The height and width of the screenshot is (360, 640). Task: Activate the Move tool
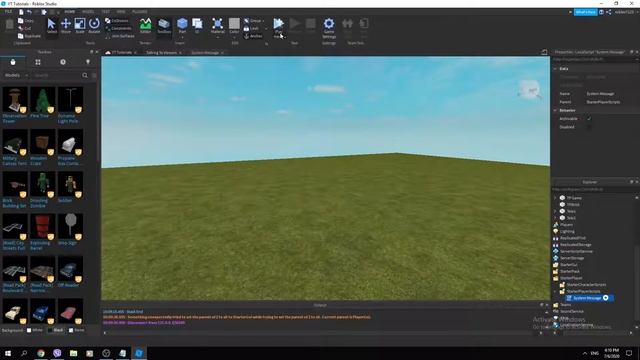[x=66, y=26]
